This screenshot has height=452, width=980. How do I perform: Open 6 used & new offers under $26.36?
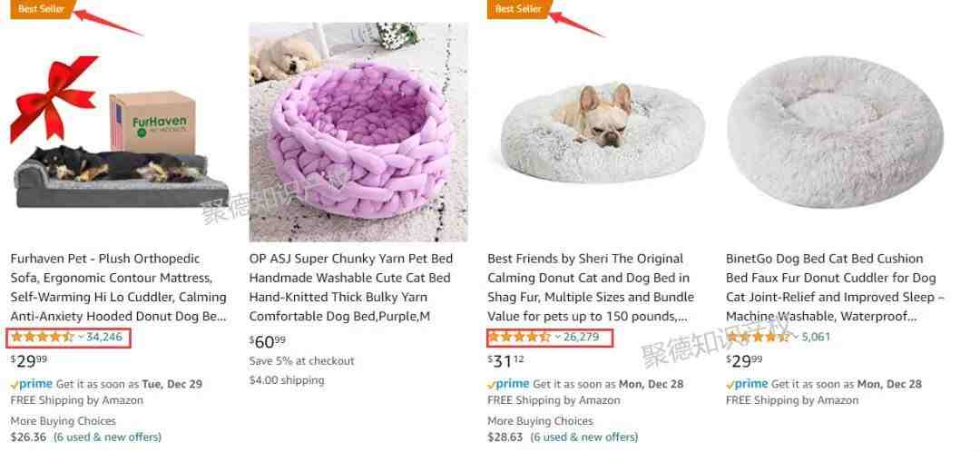107,437
